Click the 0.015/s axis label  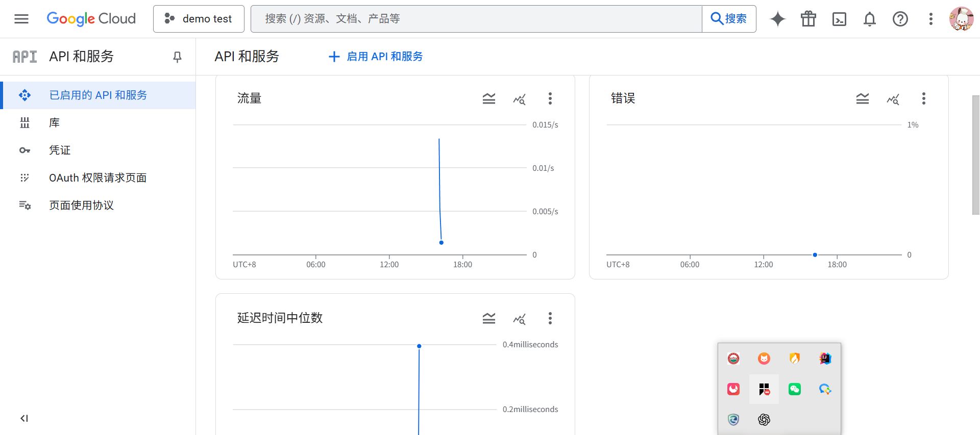[545, 125]
